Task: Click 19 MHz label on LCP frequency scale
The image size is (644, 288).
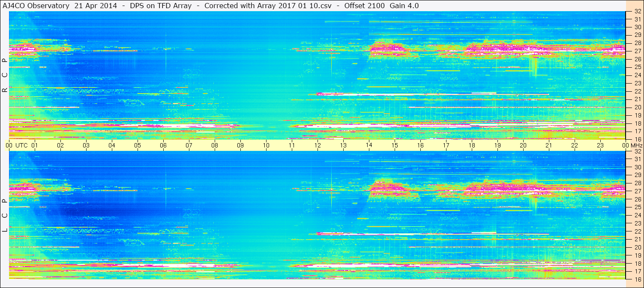Action: (x=637, y=255)
